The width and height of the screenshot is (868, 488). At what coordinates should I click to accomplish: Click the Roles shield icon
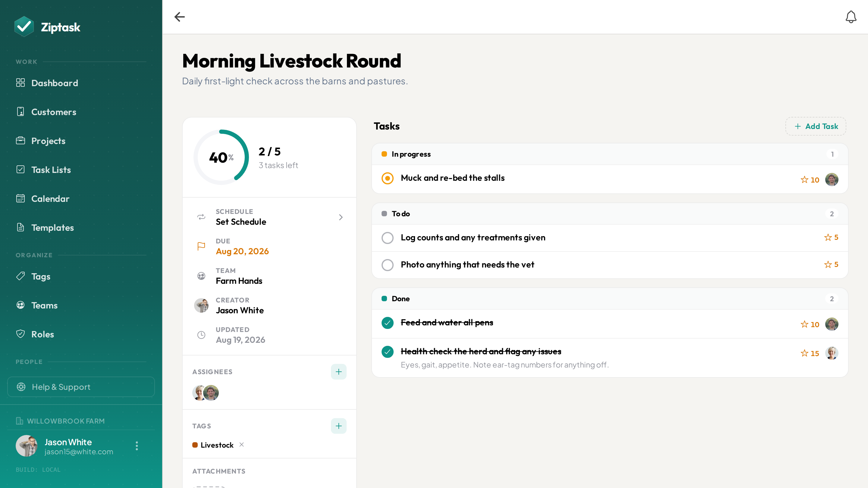pos(20,334)
